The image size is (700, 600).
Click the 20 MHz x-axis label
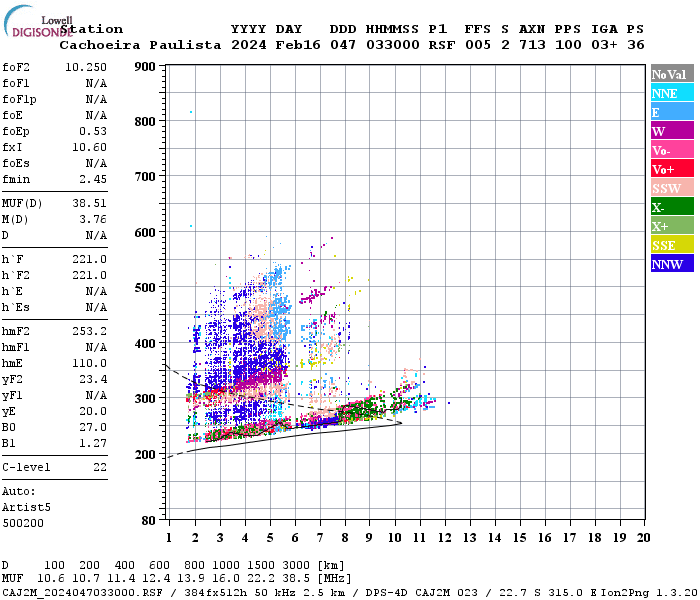[x=643, y=538]
